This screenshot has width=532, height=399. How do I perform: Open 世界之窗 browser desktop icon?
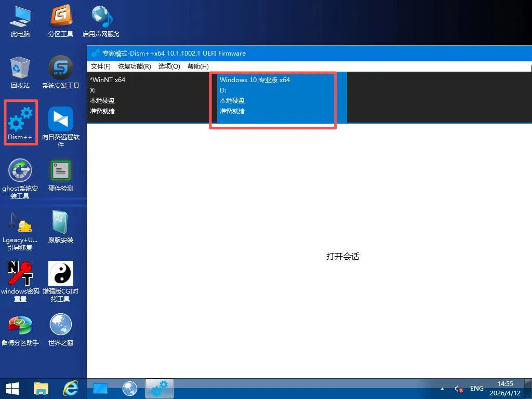[x=61, y=330]
